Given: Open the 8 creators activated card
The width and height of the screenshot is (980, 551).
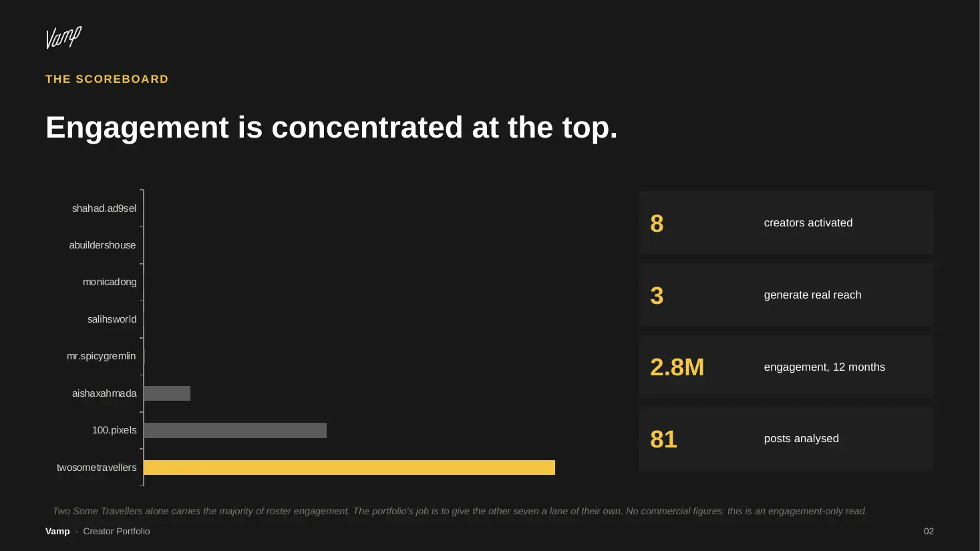Looking at the screenshot, I should pyautogui.click(x=786, y=222).
